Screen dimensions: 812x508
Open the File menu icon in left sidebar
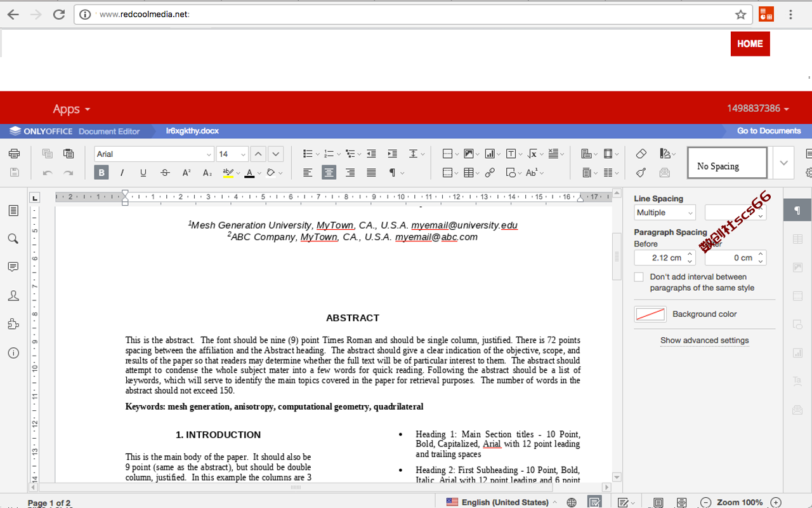[x=13, y=210]
